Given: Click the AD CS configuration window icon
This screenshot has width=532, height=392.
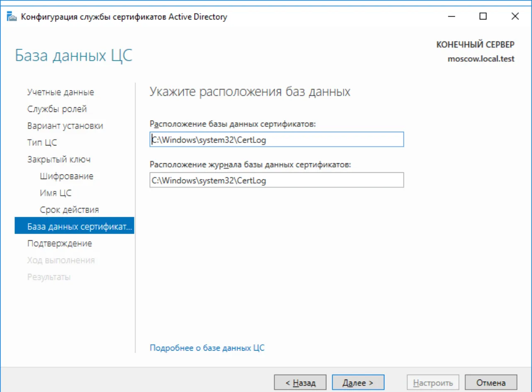Looking at the screenshot, I should (12, 17).
